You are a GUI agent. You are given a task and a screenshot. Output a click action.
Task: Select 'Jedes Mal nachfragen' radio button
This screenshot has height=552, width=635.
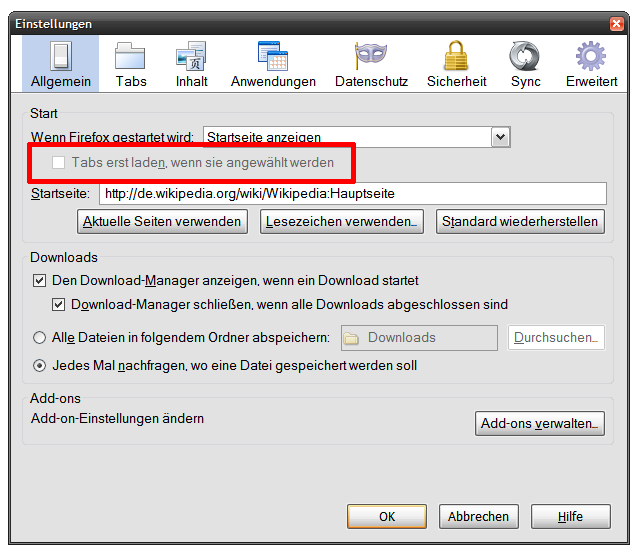[39, 366]
